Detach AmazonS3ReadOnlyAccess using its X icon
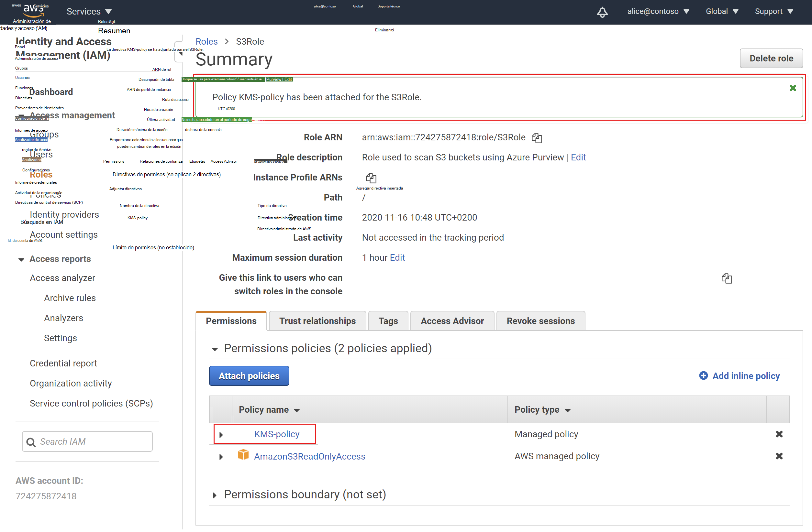 click(x=779, y=456)
